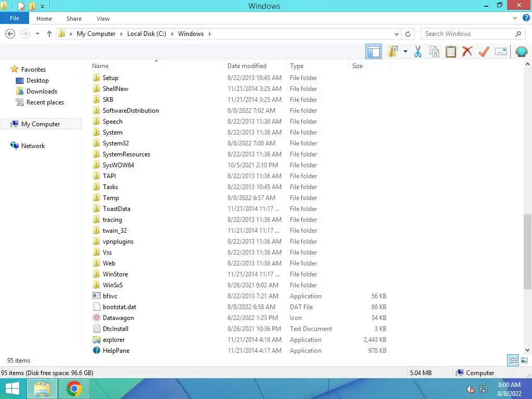Click the network tray icon
This screenshot has height=399, width=532.
tap(483, 389)
